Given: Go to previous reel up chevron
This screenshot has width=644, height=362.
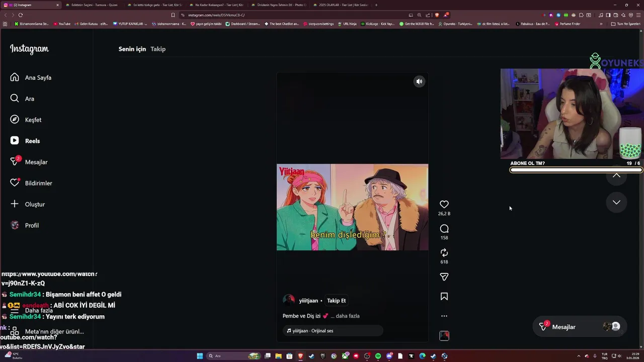Looking at the screenshot, I should point(616,176).
